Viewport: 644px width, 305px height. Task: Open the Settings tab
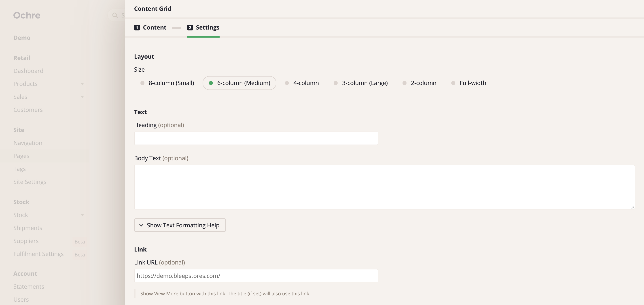click(x=207, y=28)
